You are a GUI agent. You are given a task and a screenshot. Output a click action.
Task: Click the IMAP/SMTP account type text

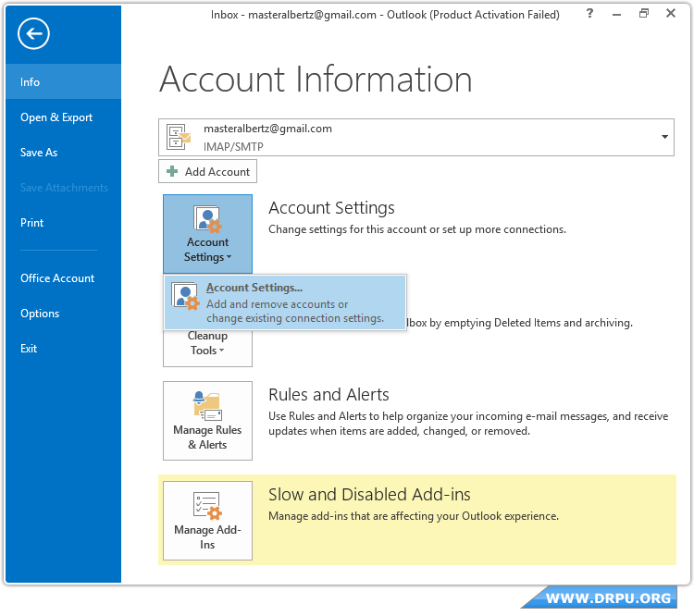(233, 146)
